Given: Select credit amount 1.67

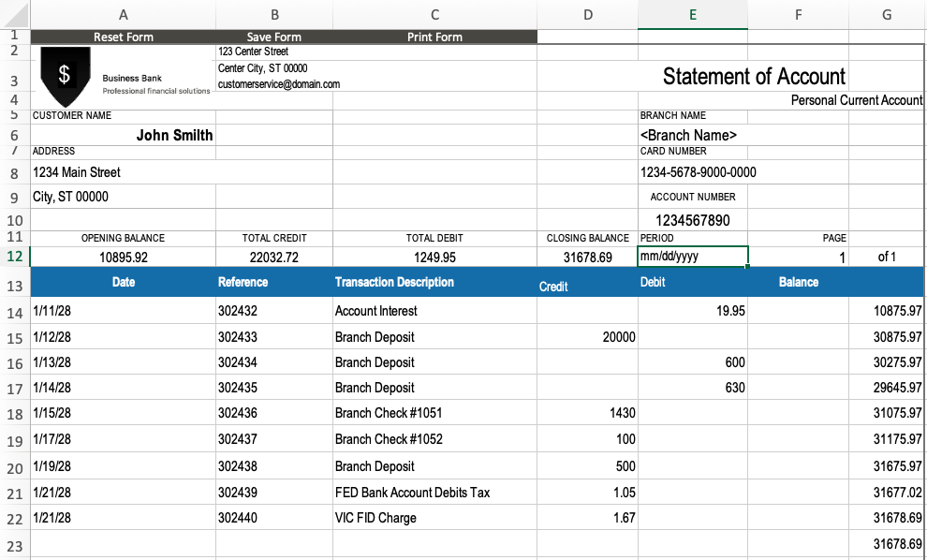Looking at the screenshot, I should pos(588,518).
